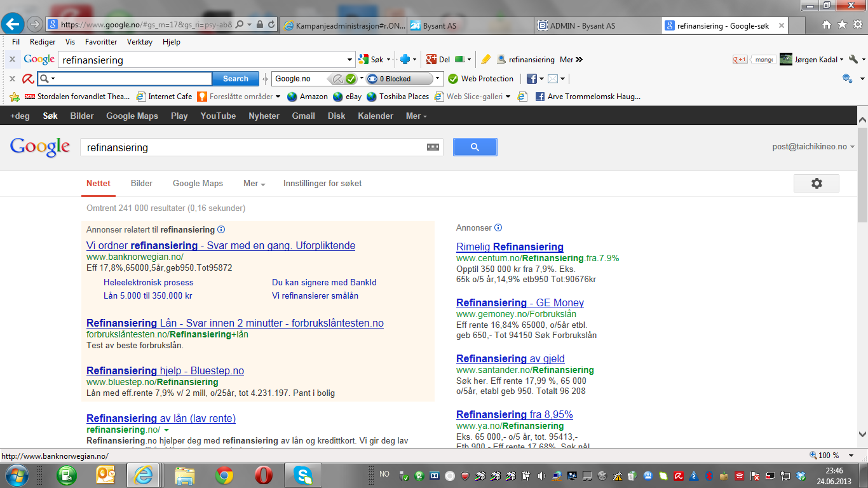Click the Avira logo in the search toolbar
The width and height of the screenshot is (868, 488).
point(28,79)
